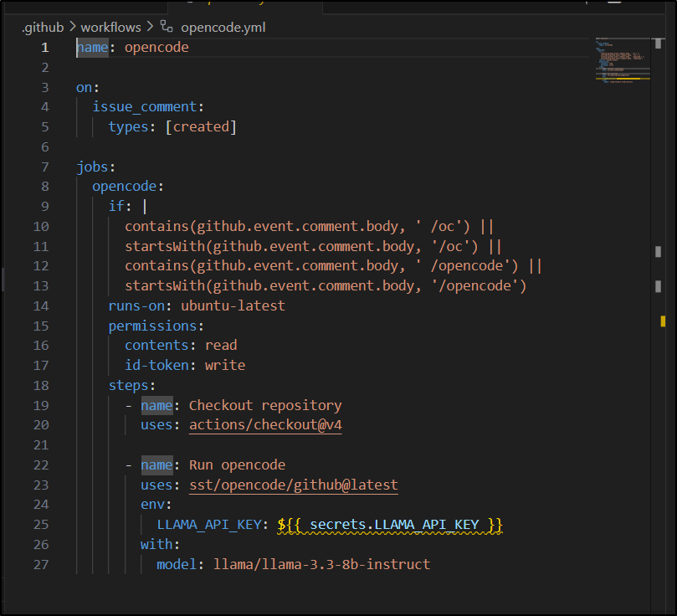Click the 'if' key on line 9
Screen dimensions: 677x616
tap(116, 207)
